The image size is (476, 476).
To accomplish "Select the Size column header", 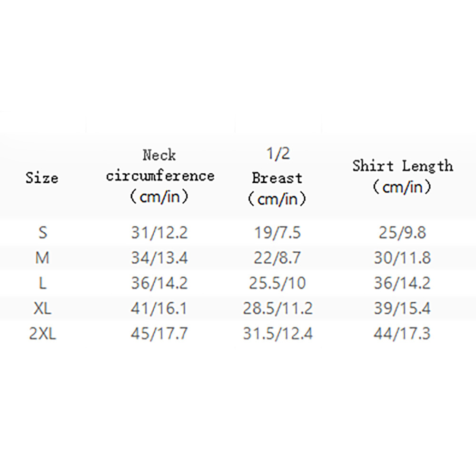I will pyautogui.click(x=42, y=178).
